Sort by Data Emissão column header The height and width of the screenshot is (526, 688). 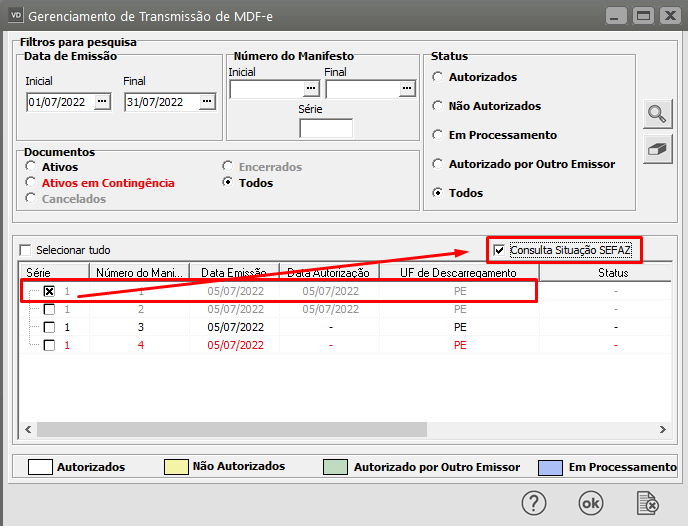coord(232,272)
